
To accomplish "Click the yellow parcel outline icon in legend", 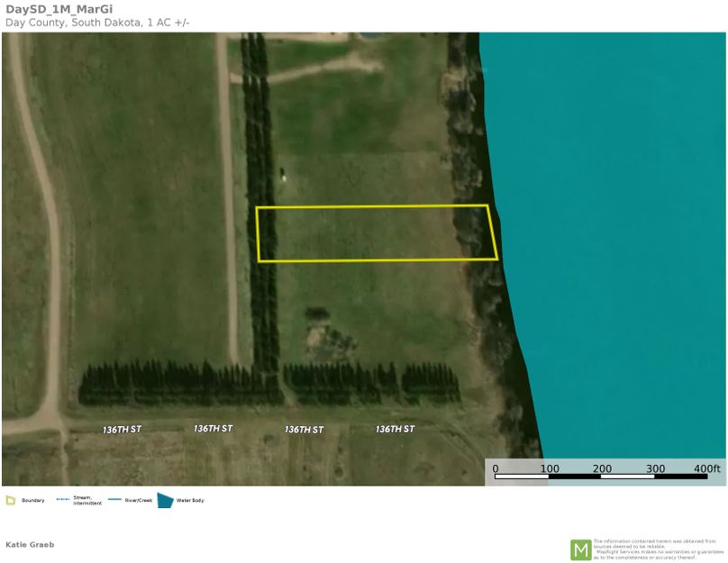I will pos(12,499).
